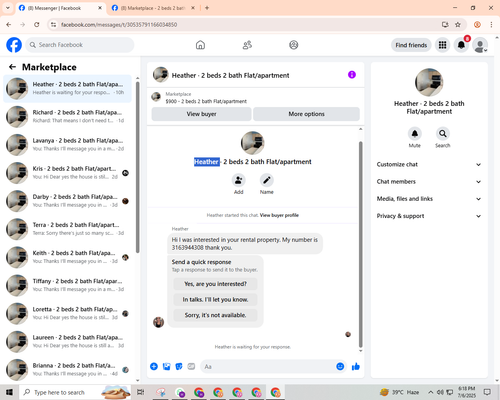Screen dimensions: 500x400
Task: Click Find friends button
Action: pos(411,45)
